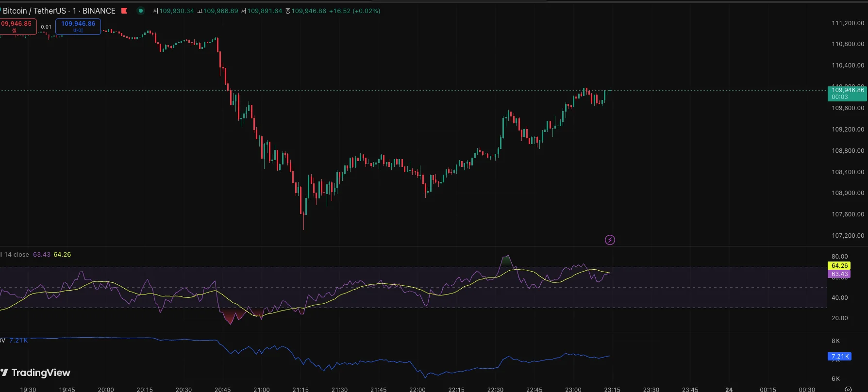The image size is (868, 392).
Task: Click the 20:00 time axis label
Action: coord(106,390)
